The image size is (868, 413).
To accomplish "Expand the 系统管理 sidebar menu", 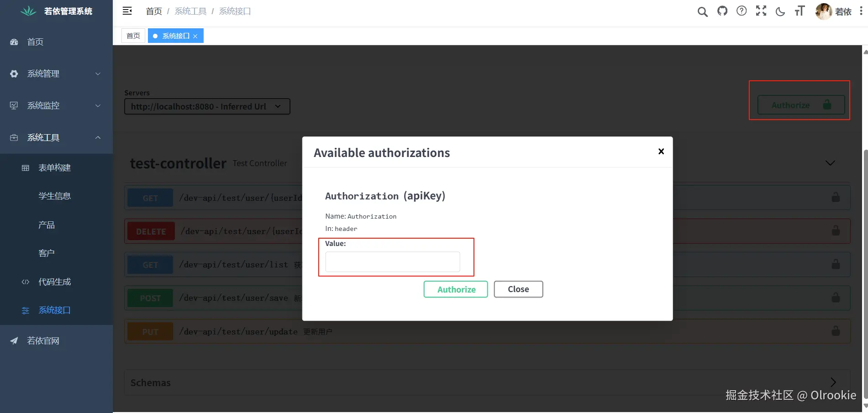I will click(56, 73).
